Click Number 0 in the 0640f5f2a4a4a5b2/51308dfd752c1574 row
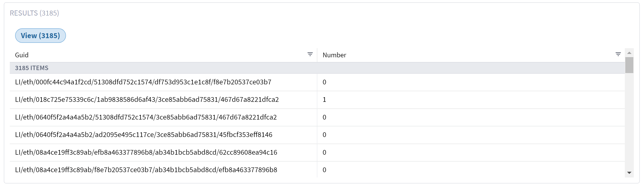The width and height of the screenshot is (644, 186). (324, 117)
